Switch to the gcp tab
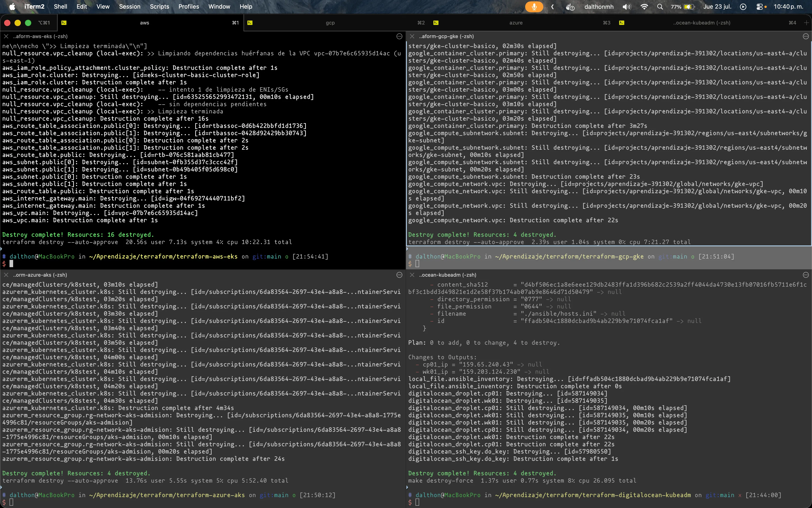Screen dimensions: 812x508 (330, 23)
